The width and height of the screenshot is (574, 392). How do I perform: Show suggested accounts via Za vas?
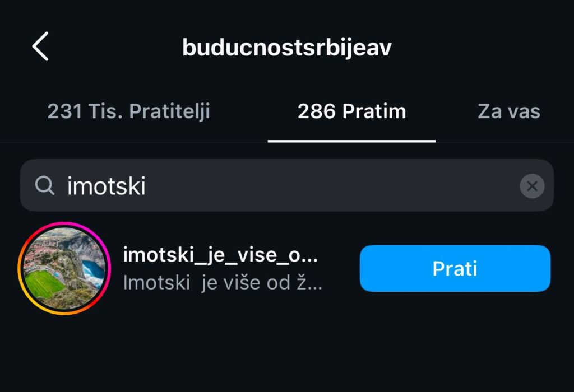coord(509,111)
